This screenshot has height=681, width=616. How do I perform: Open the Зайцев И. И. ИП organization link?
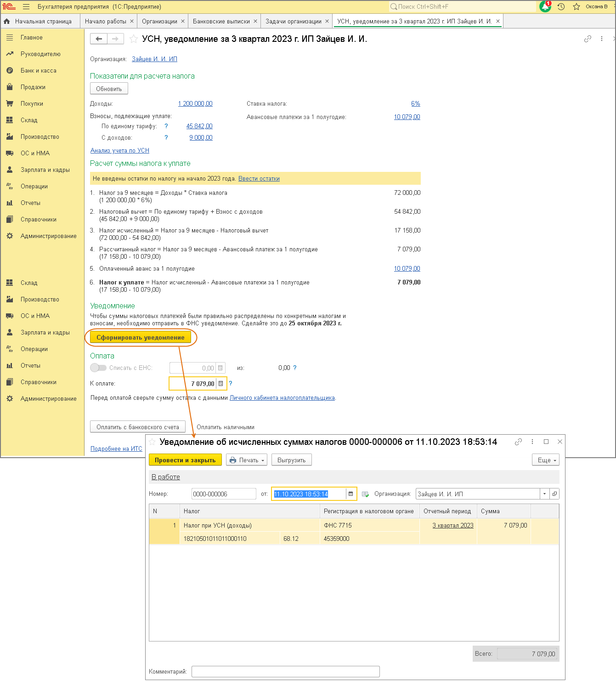154,59
